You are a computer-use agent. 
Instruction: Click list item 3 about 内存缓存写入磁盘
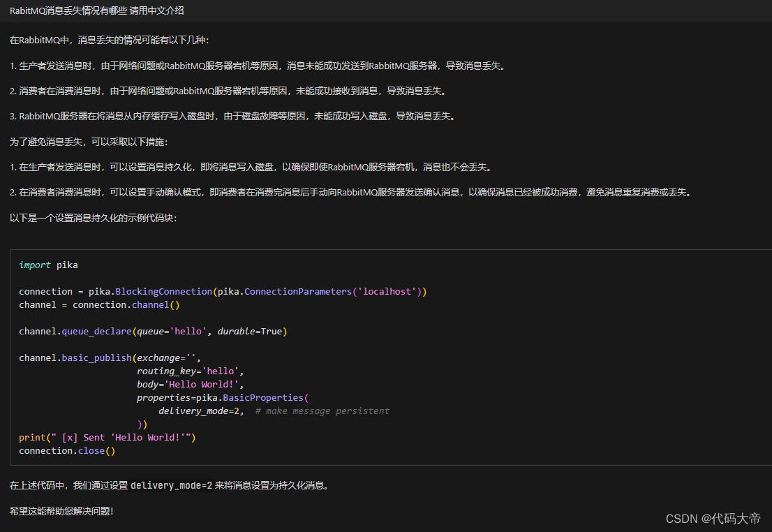coord(233,117)
